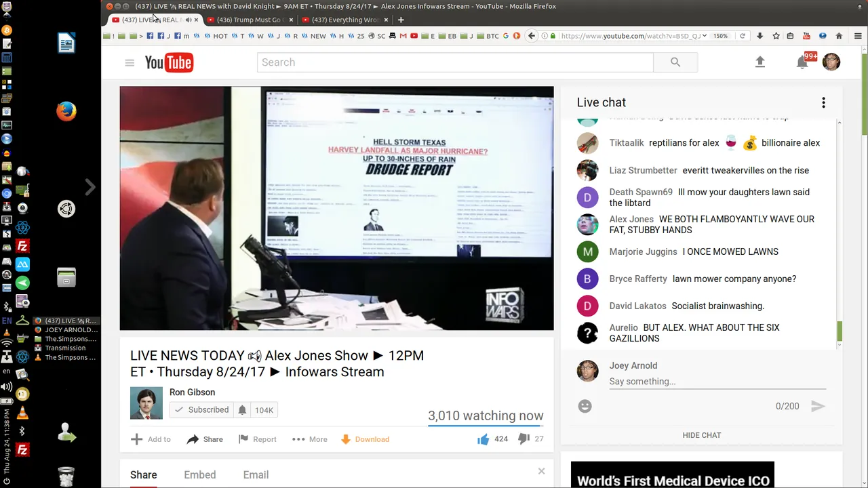This screenshot has width=868, height=488.
Task: Open the Wi-Fi network indicator
Action: [x=7, y=344]
